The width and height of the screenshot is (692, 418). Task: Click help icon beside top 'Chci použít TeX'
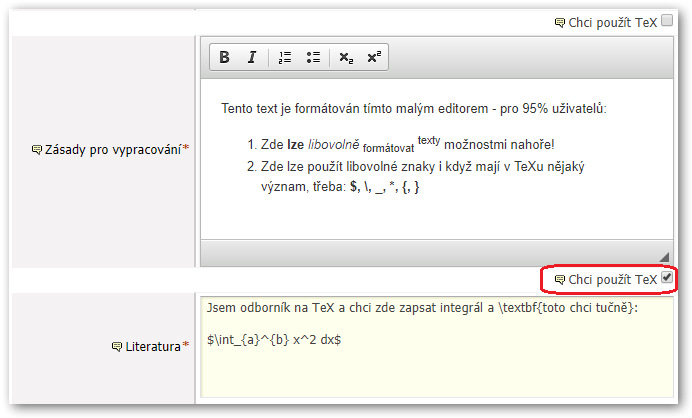560,23
